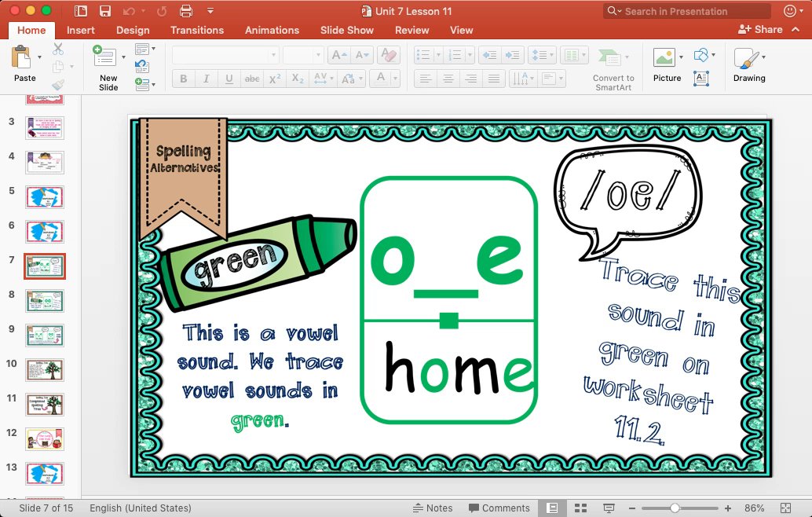Open the line spacing dropdown
Screen dimensions: 812x517
click(x=542, y=55)
